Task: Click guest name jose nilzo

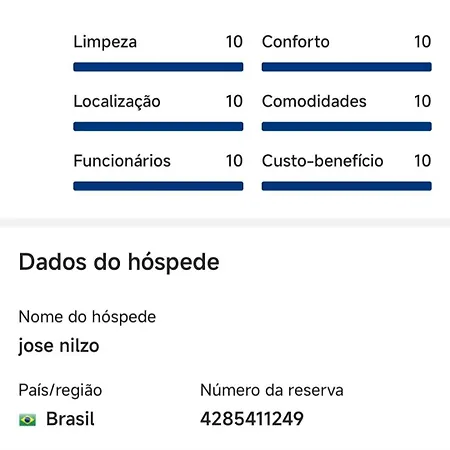Action: (59, 346)
